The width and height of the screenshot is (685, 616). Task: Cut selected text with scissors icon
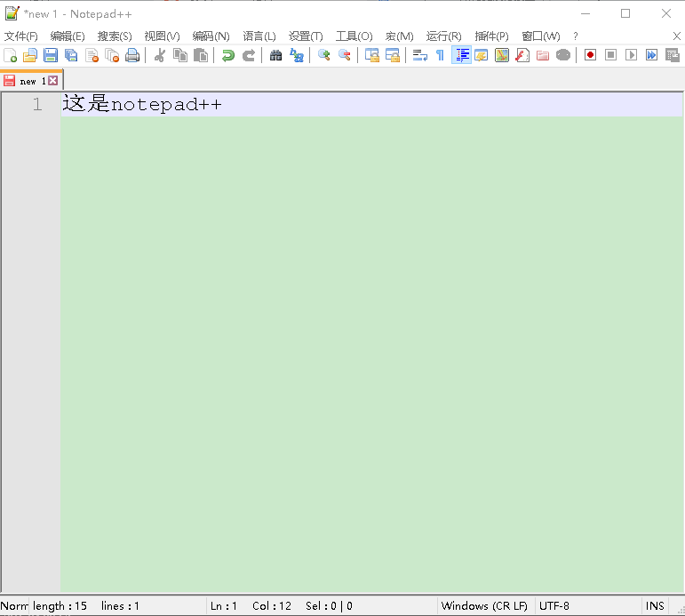pyautogui.click(x=160, y=55)
